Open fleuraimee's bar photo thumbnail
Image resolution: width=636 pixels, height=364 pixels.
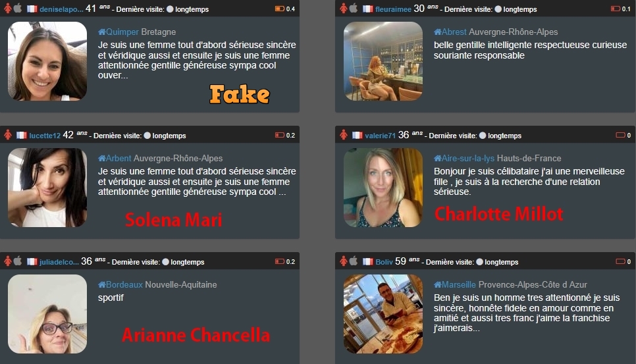tap(383, 61)
